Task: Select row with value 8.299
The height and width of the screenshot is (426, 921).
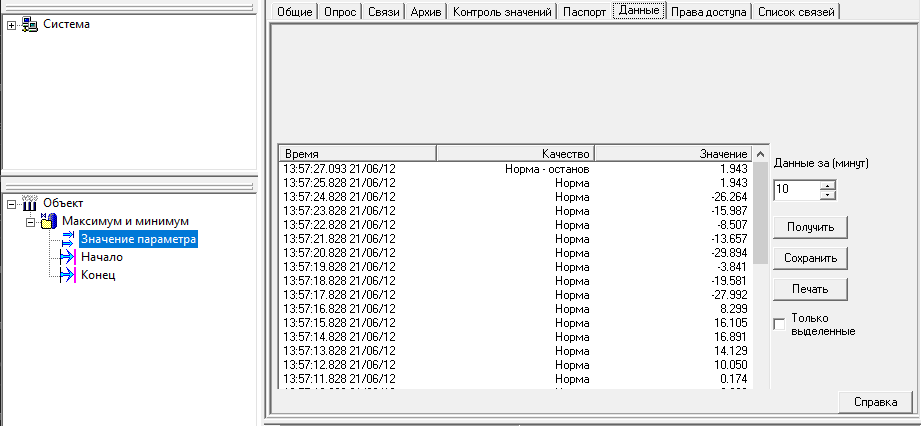Action: tap(516, 308)
